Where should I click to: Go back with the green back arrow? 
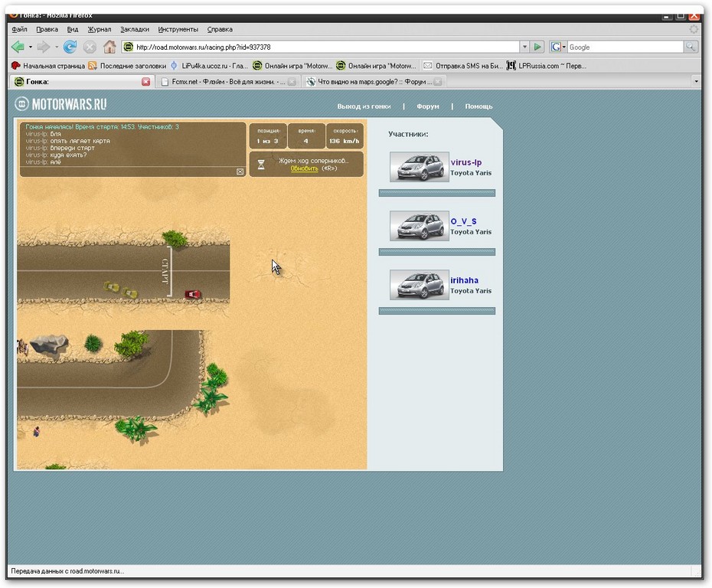(x=18, y=47)
